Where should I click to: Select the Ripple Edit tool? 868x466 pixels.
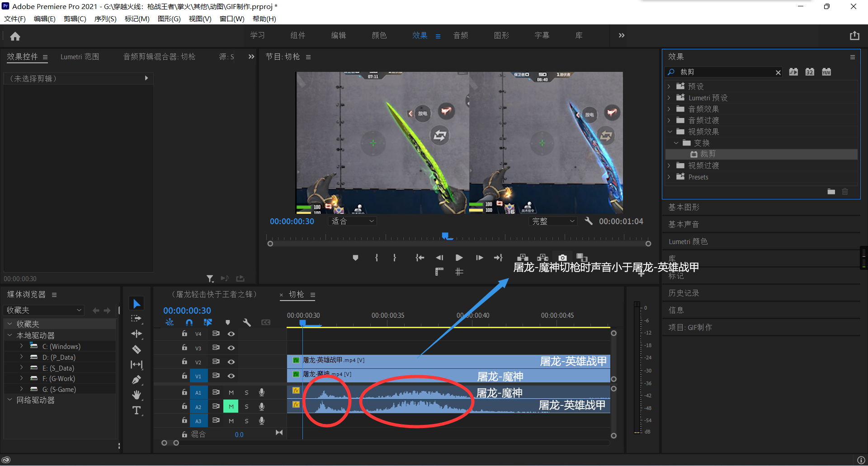point(137,334)
